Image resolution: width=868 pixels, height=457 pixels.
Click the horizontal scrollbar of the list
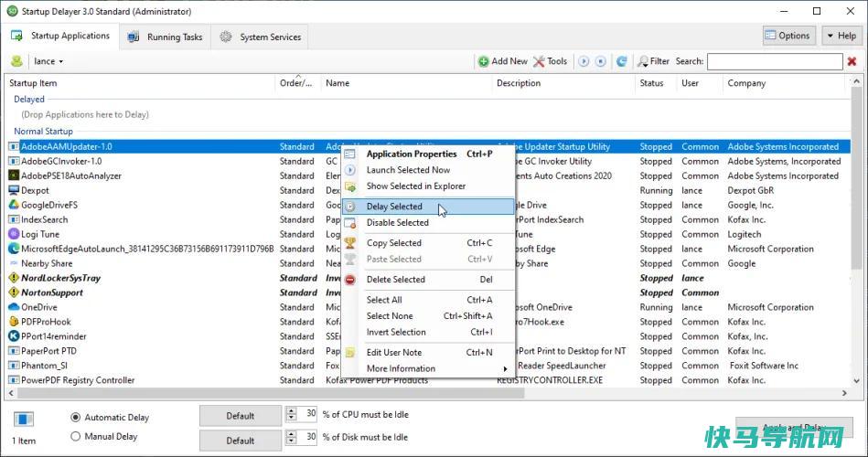[x=271, y=393]
